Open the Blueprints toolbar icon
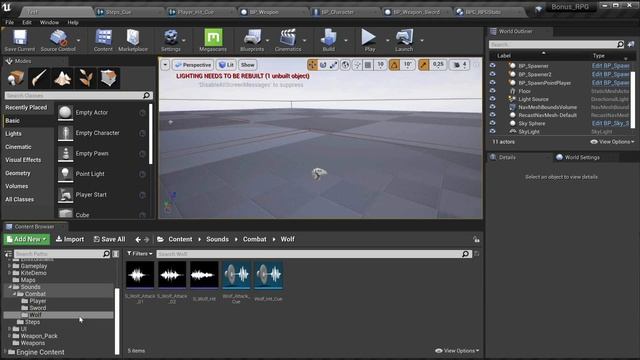 click(x=252, y=40)
